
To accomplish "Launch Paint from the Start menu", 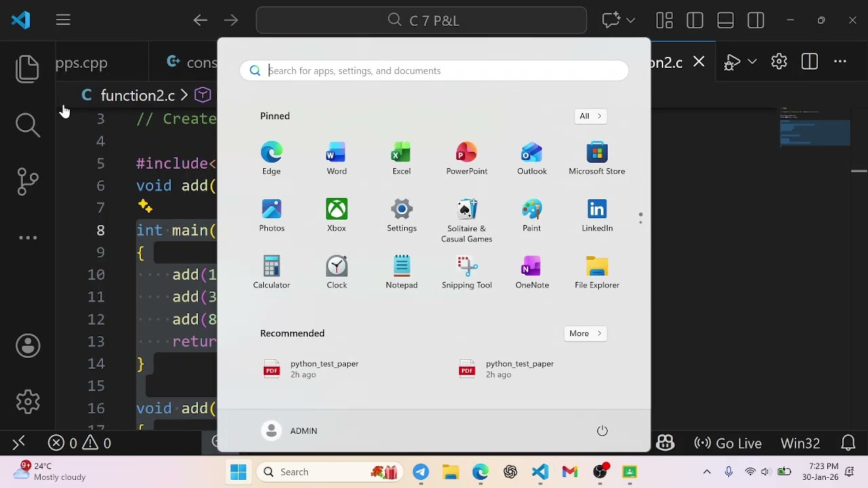I will pos(532,216).
